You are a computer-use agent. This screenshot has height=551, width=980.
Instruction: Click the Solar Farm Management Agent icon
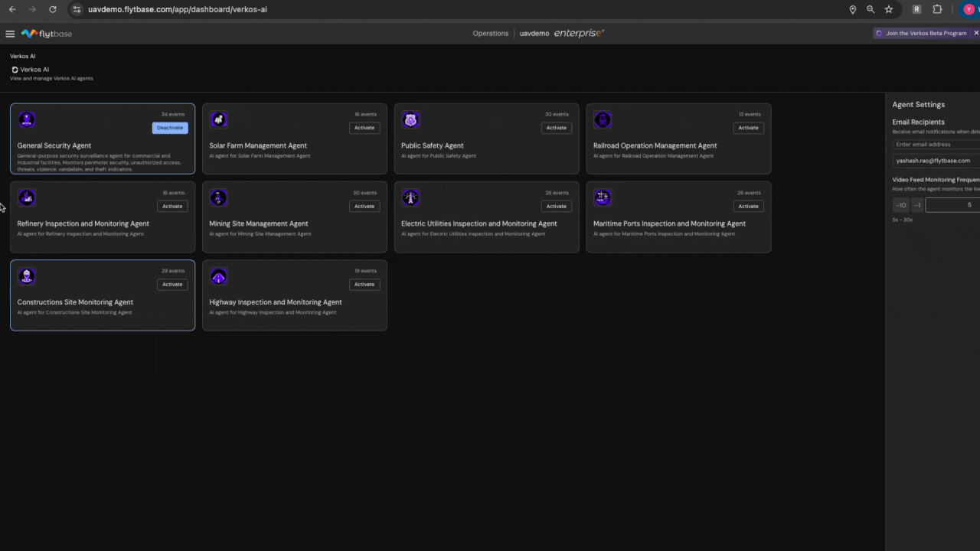(219, 119)
